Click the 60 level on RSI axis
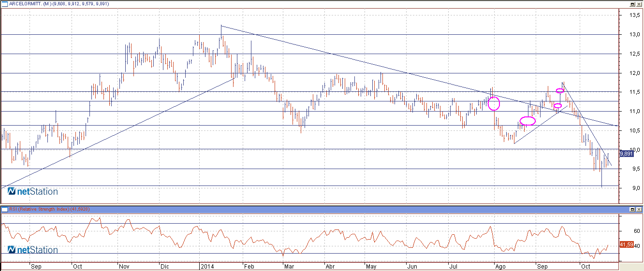This screenshot has height=271, width=644. 637,231
